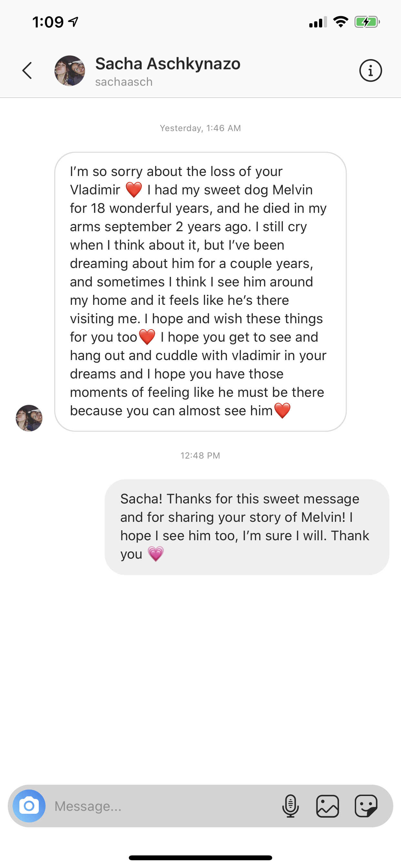Tap the header profile picture
This screenshot has height=868, width=401.
[x=70, y=71]
